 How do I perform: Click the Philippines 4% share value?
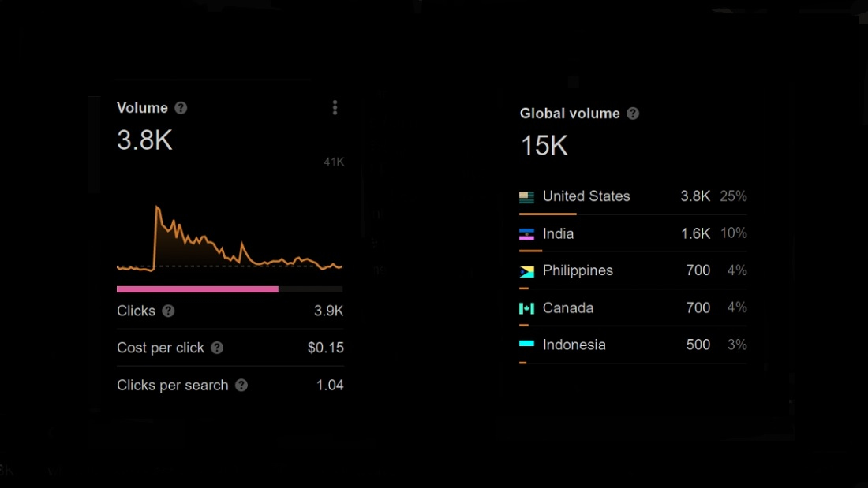pyautogui.click(x=737, y=270)
